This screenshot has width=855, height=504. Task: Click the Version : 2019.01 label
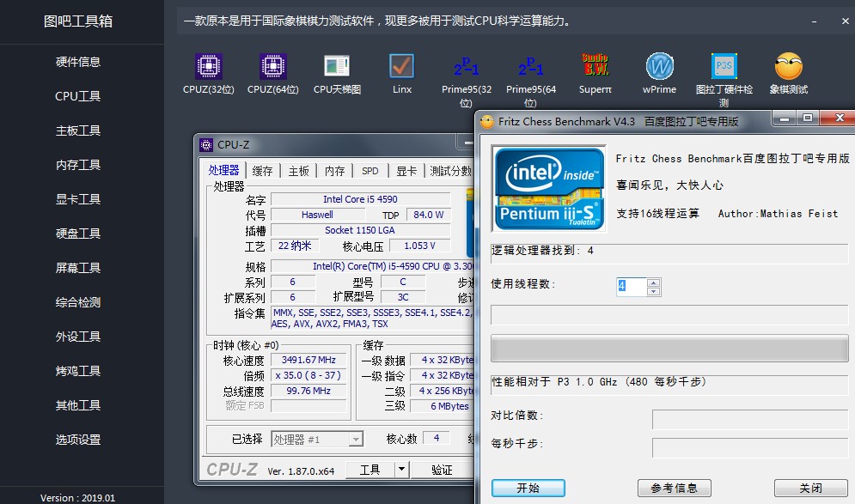[x=78, y=498]
